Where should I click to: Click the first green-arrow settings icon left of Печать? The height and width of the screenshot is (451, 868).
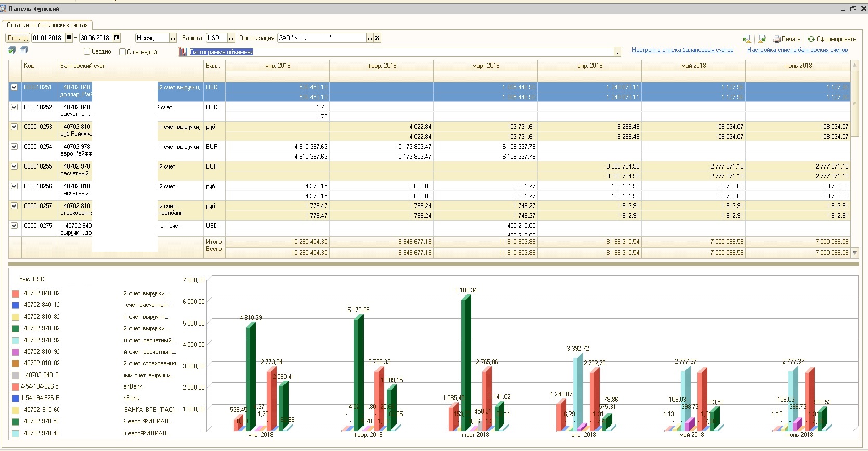coord(747,39)
